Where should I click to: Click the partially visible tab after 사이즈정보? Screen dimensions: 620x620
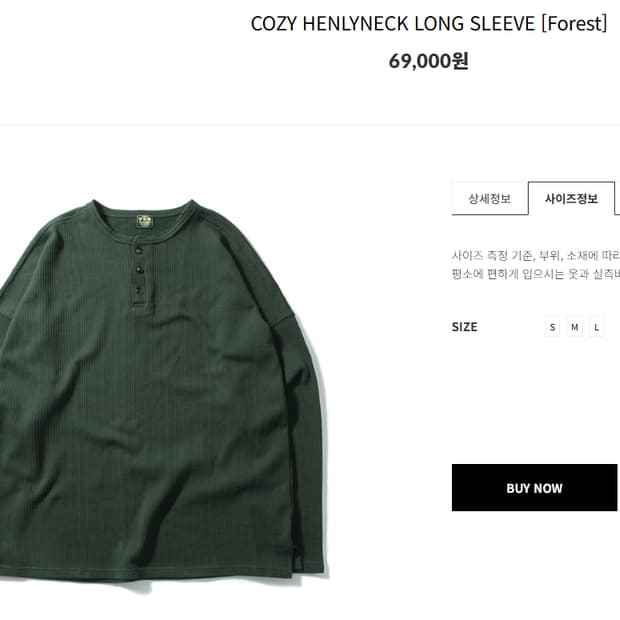tap(617, 198)
